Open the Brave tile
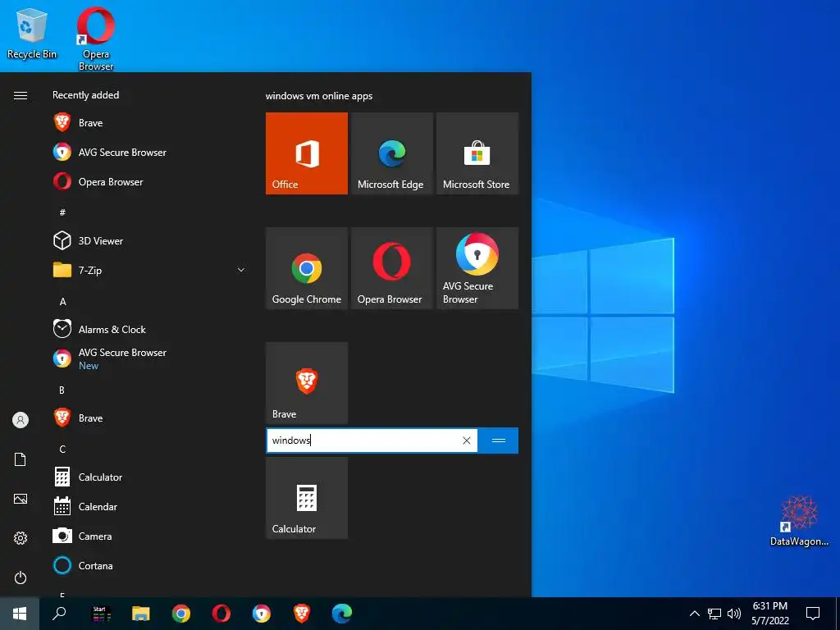This screenshot has width=840, height=630. [307, 383]
